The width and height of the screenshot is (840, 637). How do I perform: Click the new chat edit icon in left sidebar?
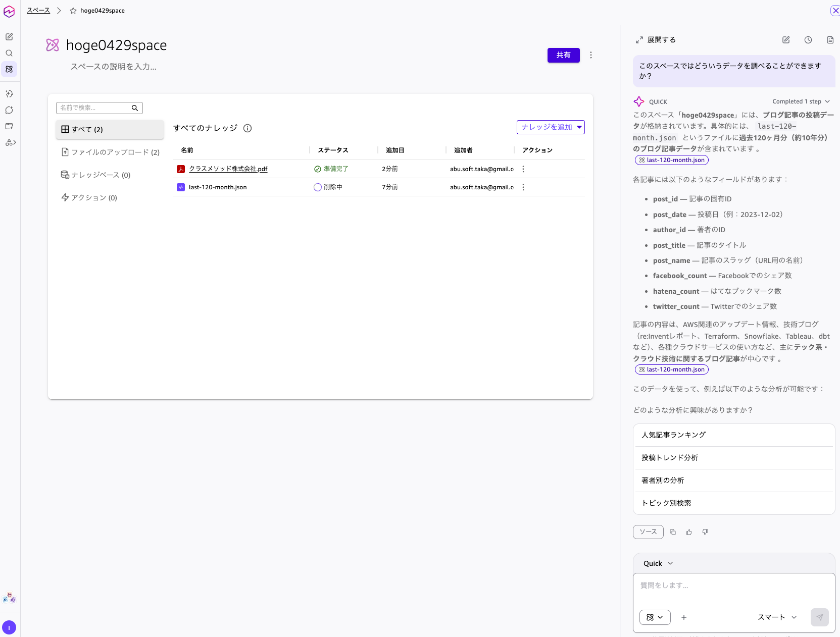(x=9, y=37)
